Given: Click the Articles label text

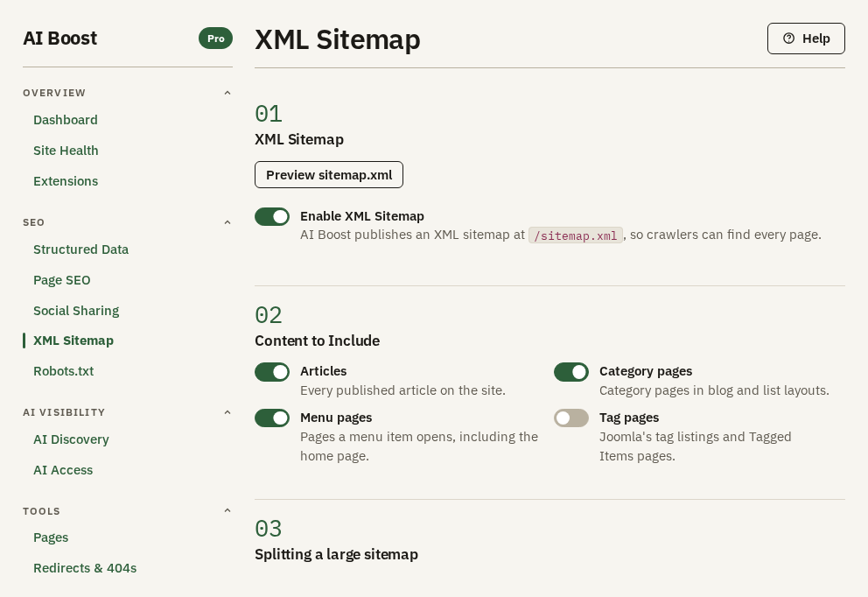Looking at the screenshot, I should [323, 371].
